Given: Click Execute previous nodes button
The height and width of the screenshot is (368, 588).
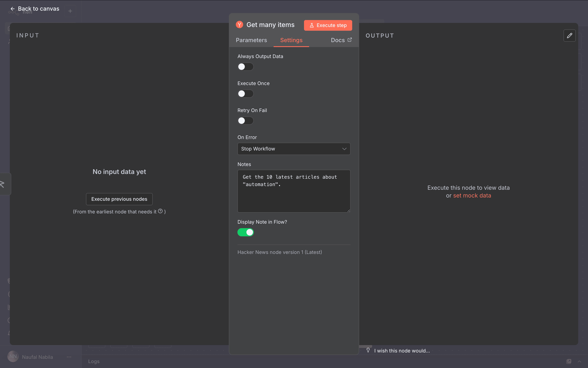Looking at the screenshot, I should tap(119, 199).
